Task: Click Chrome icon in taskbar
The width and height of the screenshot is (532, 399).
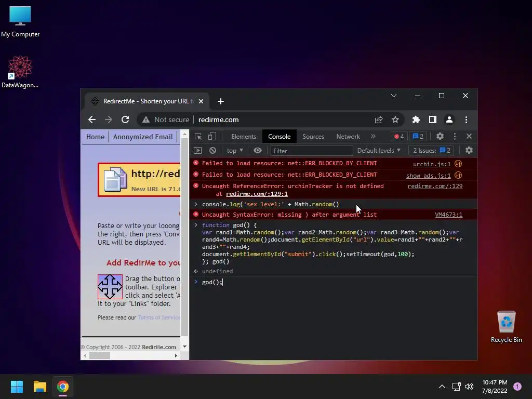Action: pos(63,387)
